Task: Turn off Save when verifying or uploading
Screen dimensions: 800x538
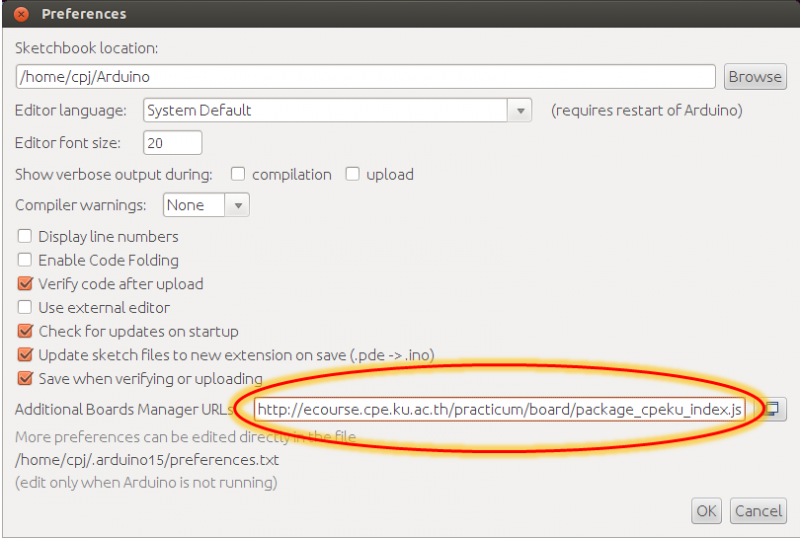Action: 25,379
